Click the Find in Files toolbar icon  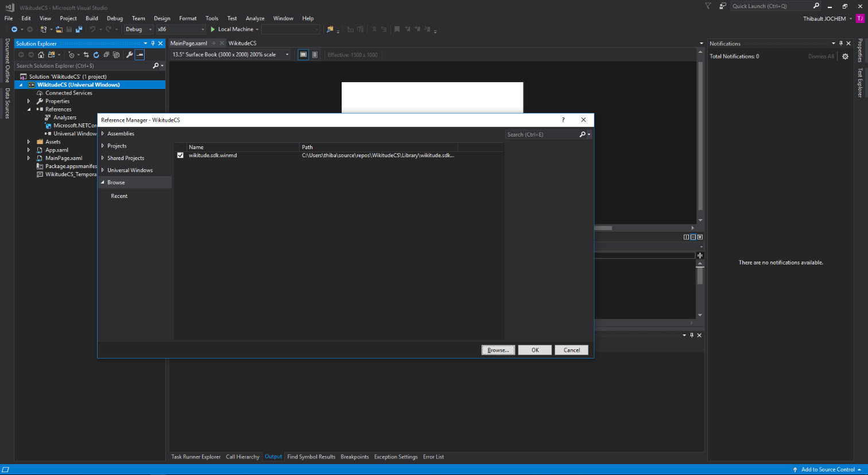click(330, 29)
